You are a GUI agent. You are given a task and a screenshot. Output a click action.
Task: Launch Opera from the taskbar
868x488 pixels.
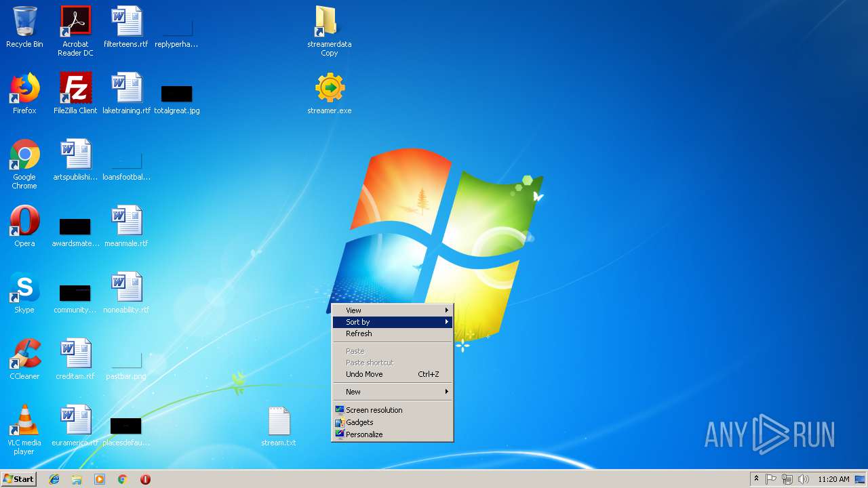click(x=145, y=479)
